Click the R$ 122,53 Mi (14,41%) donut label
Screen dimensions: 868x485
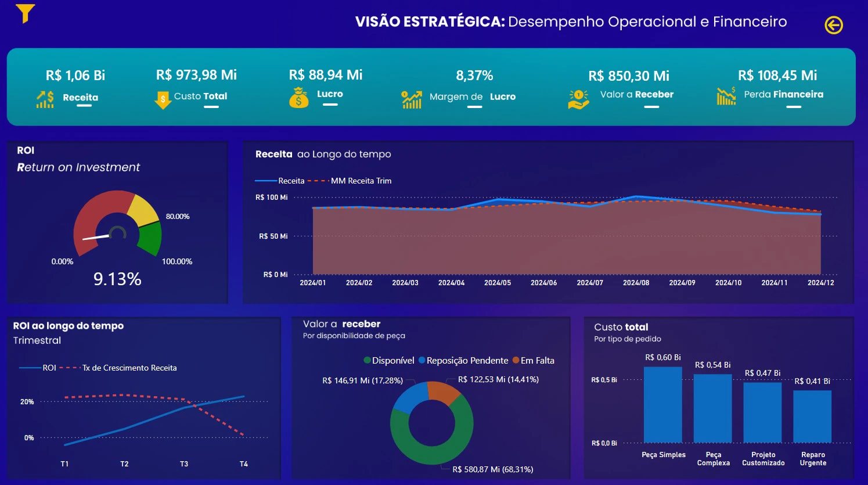click(x=499, y=379)
